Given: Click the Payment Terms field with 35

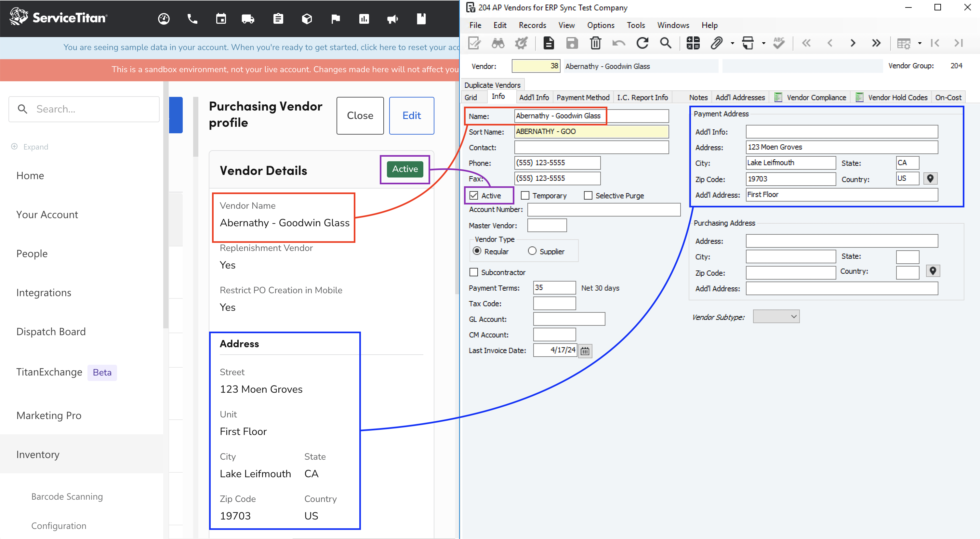Looking at the screenshot, I should click(554, 288).
